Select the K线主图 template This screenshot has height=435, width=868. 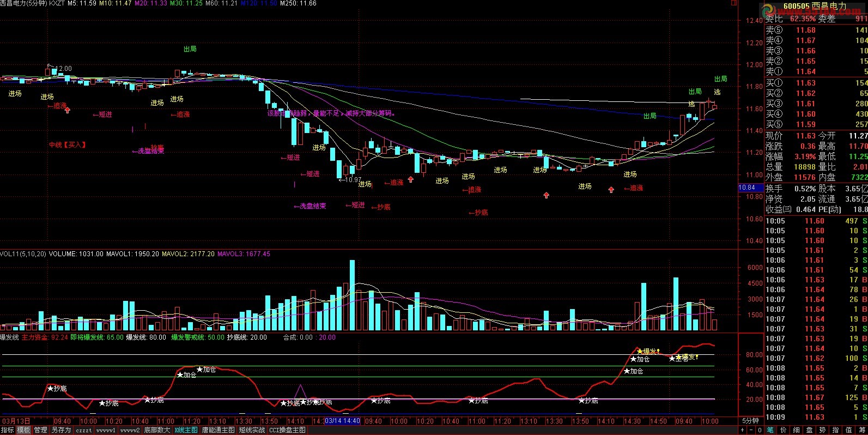(186, 430)
